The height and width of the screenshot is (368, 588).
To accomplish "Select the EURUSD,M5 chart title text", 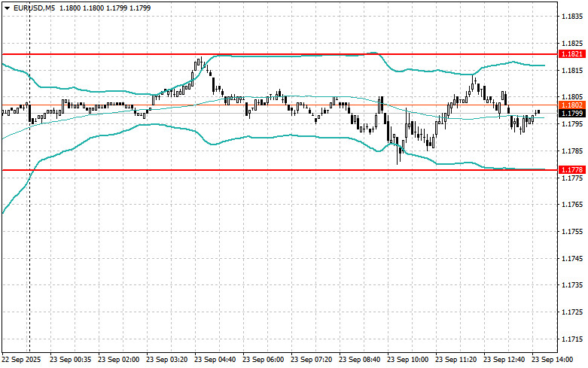I will click(34, 8).
